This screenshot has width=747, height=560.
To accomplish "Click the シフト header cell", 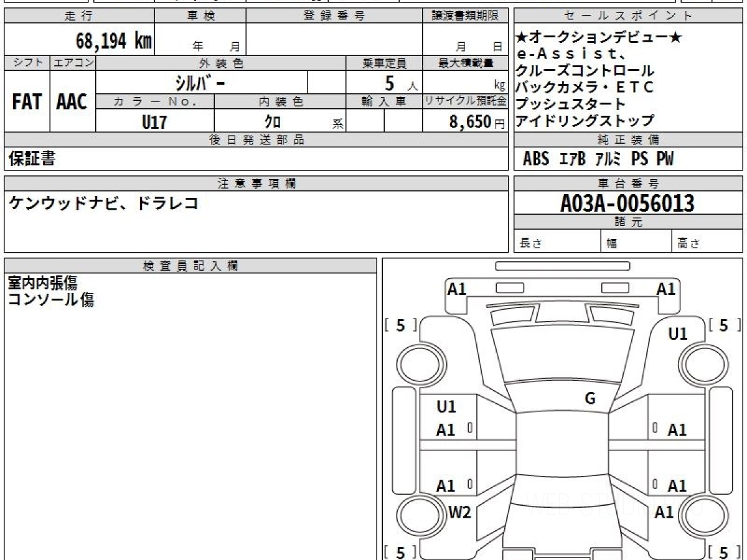I will tap(27, 63).
